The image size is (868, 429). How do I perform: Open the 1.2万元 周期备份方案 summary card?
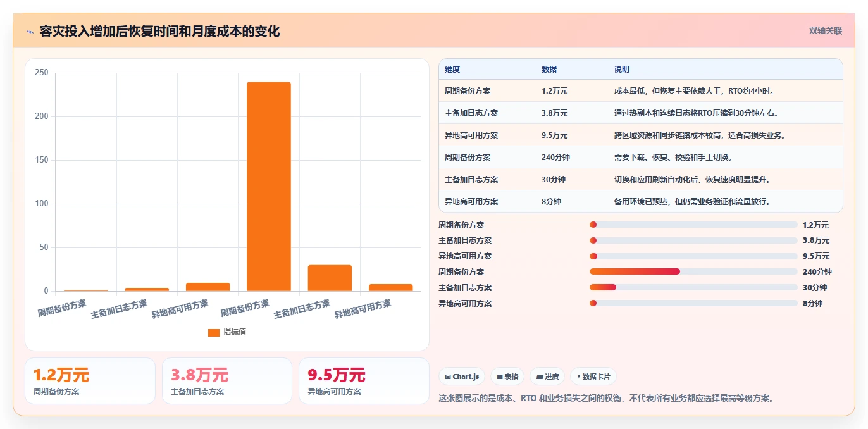pos(90,381)
